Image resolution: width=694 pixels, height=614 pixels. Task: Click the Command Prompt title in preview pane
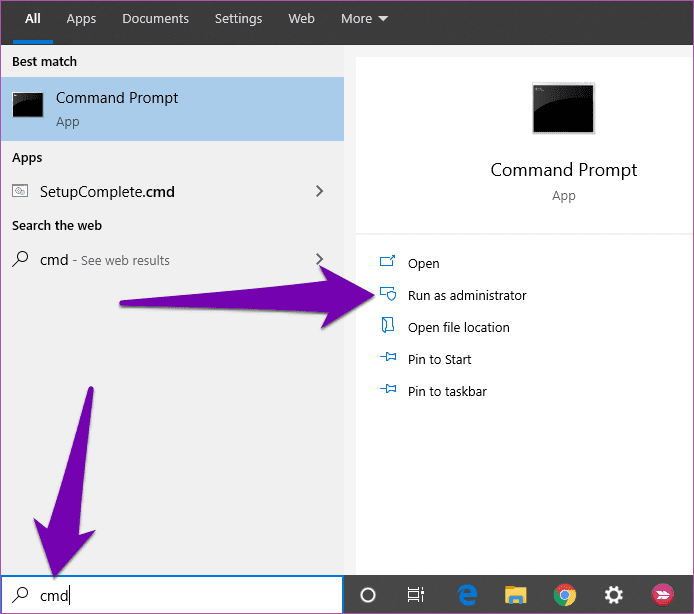coord(563,170)
